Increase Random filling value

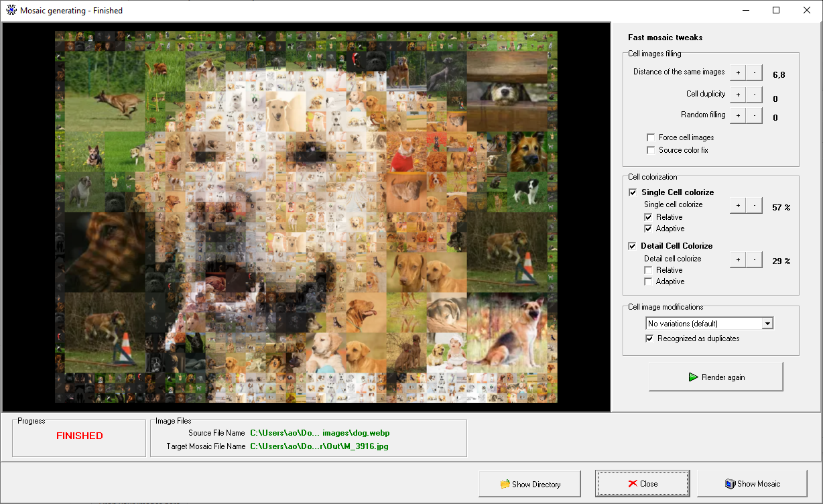[738, 115]
